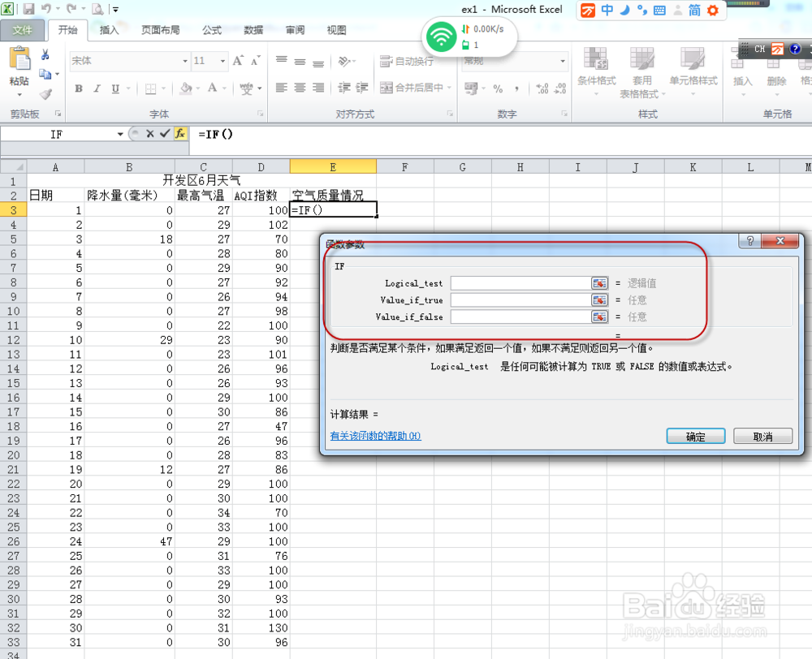Click the middle vertical align icon

(300, 62)
